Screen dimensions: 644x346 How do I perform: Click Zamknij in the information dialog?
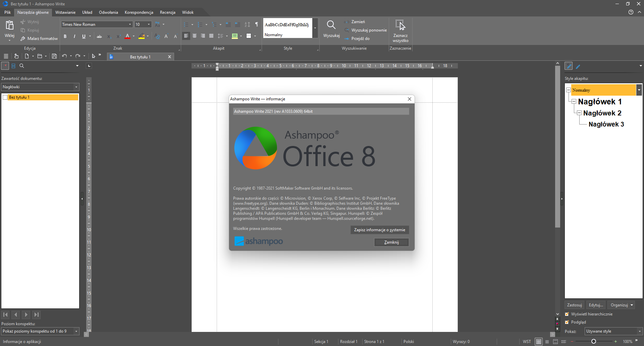391,242
